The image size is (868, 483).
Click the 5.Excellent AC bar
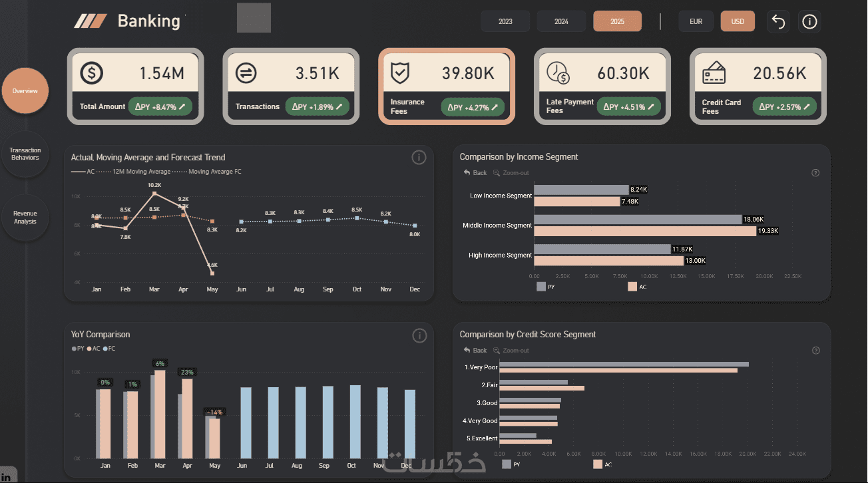pyautogui.click(x=525, y=441)
